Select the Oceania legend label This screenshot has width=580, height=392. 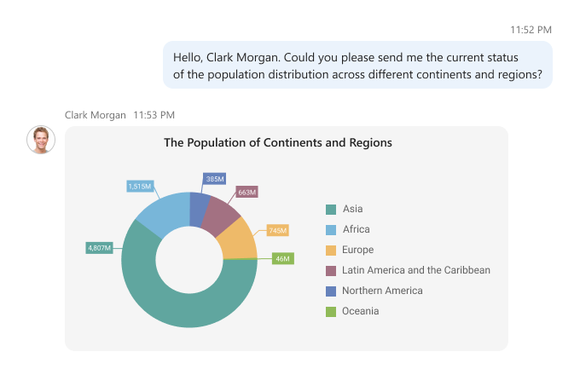coord(361,311)
